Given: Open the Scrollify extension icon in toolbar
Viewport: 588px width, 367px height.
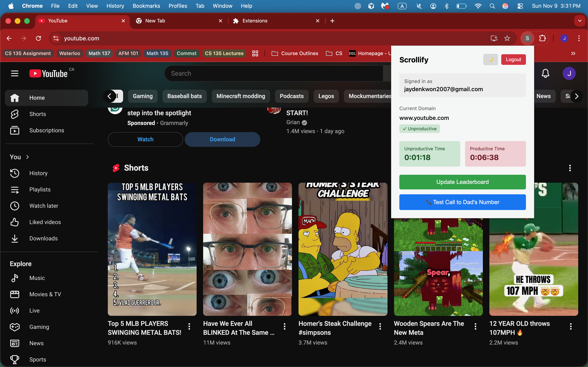Looking at the screenshot, I should tap(527, 38).
